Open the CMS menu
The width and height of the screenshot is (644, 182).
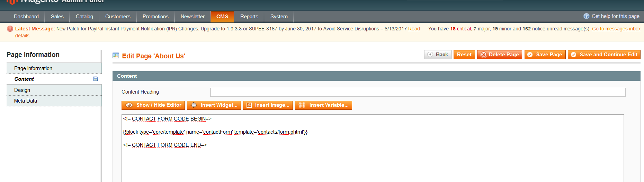pos(222,17)
